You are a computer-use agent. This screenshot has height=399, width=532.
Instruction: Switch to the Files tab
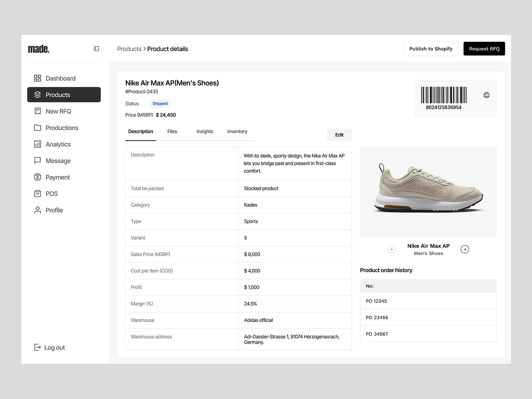(x=172, y=132)
